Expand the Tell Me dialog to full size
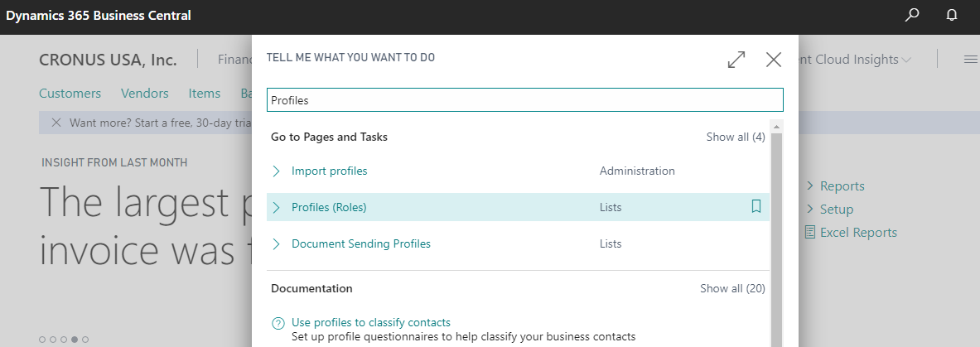 tap(736, 60)
